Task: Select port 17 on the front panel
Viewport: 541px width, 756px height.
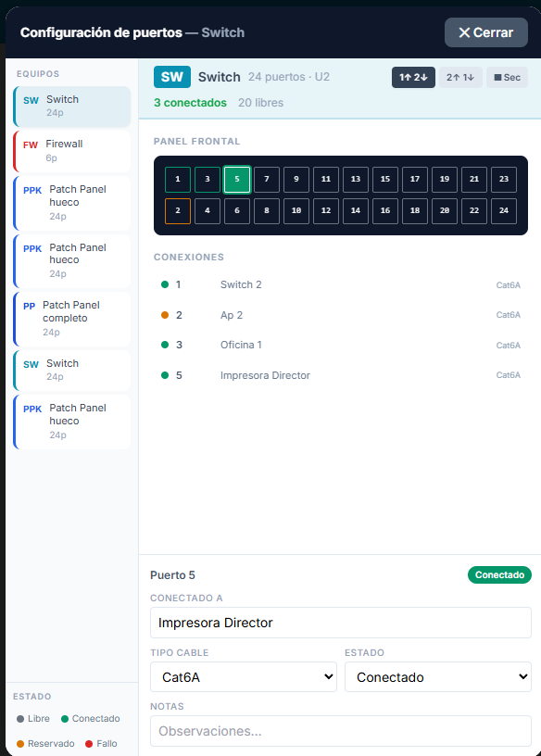Action: [x=415, y=180]
